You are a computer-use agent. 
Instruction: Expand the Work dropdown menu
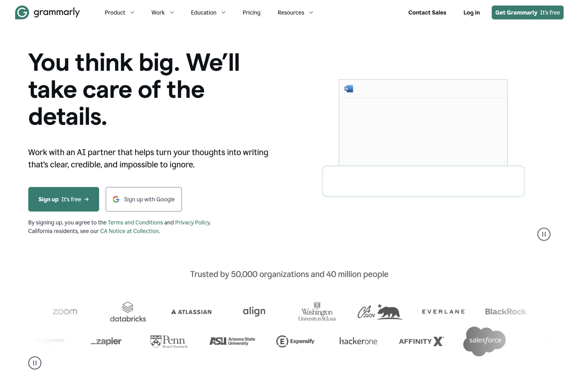[x=162, y=12]
